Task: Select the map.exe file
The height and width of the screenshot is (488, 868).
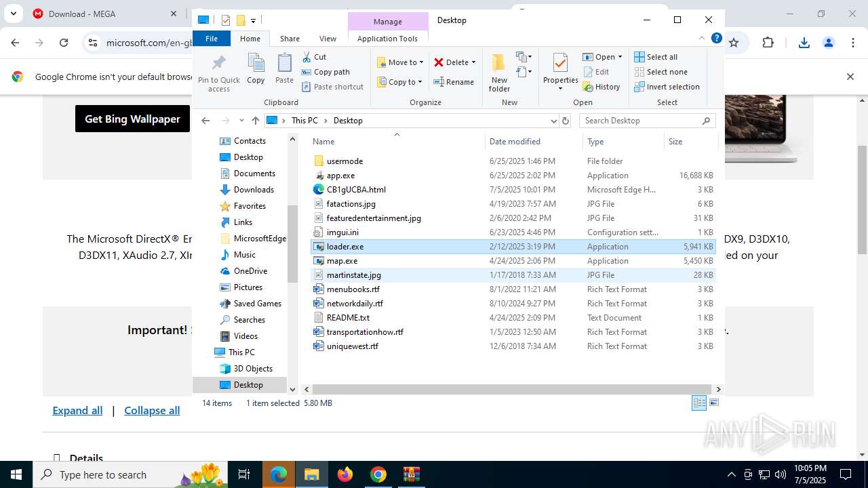Action: (513, 261)
